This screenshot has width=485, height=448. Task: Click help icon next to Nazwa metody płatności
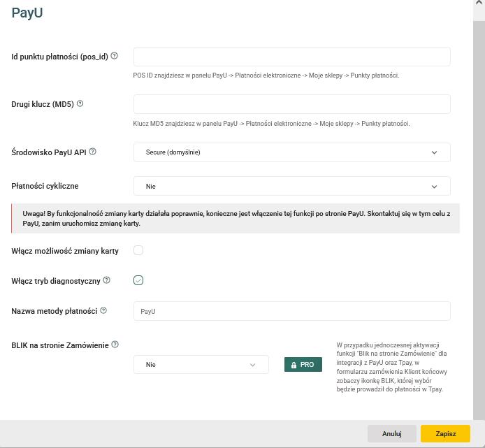103,310
